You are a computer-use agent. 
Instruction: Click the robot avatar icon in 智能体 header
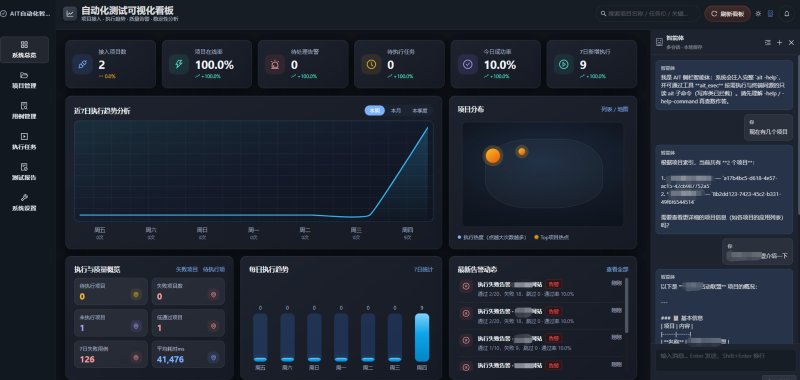pos(659,43)
